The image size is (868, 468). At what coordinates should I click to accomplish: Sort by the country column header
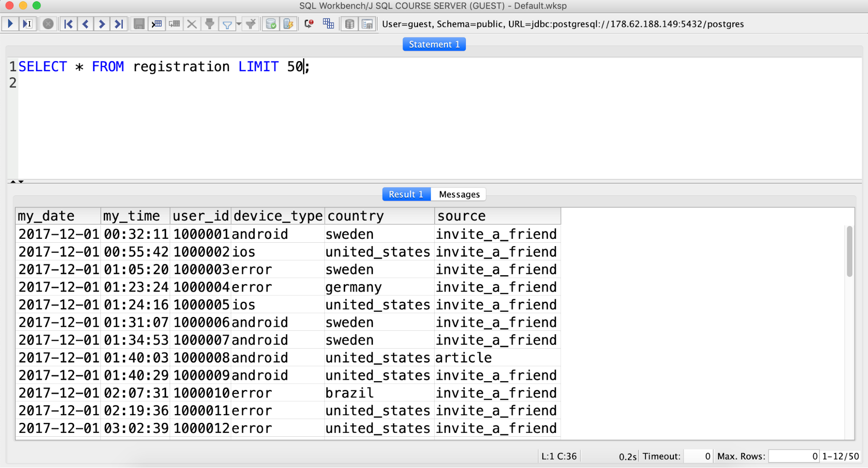click(380, 216)
